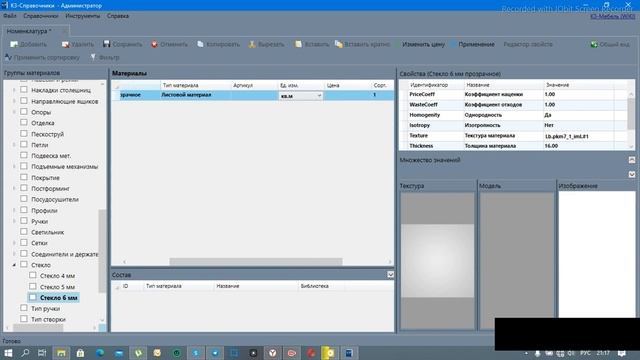The height and width of the screenshot is (360, 640).
Task: Click the Редактор свойств button
Action: point(528,44)
